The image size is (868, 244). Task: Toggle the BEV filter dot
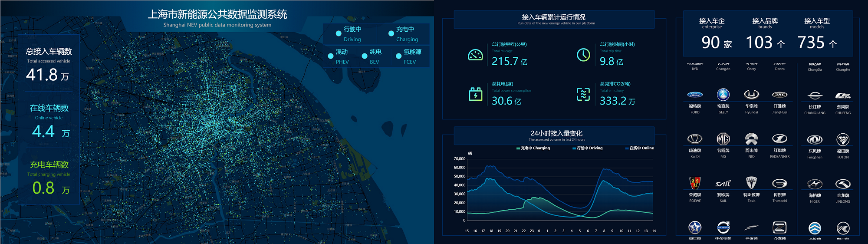pos(365,56)
